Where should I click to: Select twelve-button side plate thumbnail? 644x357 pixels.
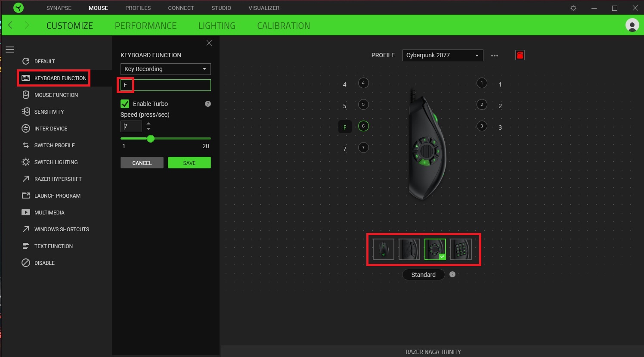[461, 249]
